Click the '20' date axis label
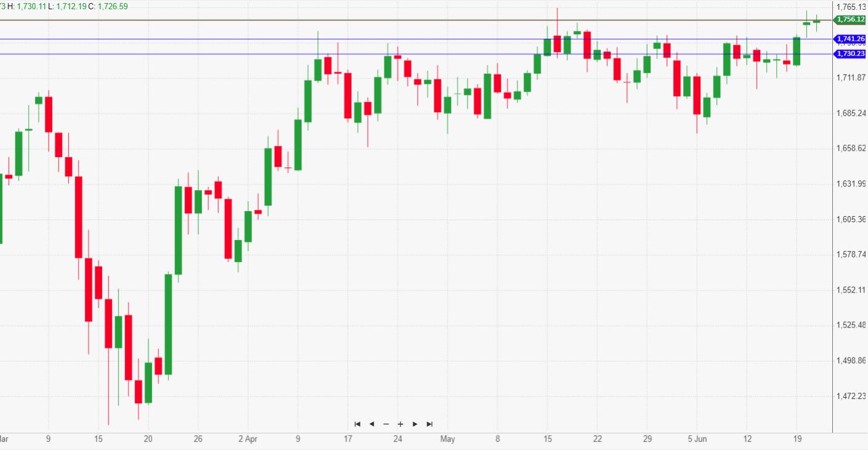 pyautogui.click(x=148, y=440)
